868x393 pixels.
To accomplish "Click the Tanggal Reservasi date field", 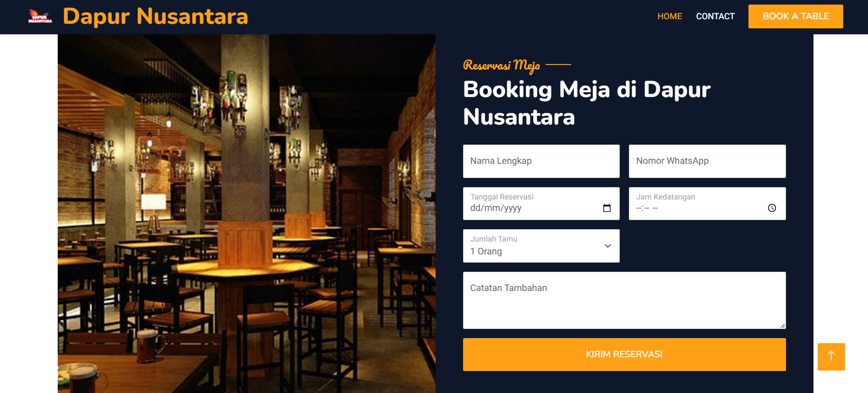I will click(541, 204).
